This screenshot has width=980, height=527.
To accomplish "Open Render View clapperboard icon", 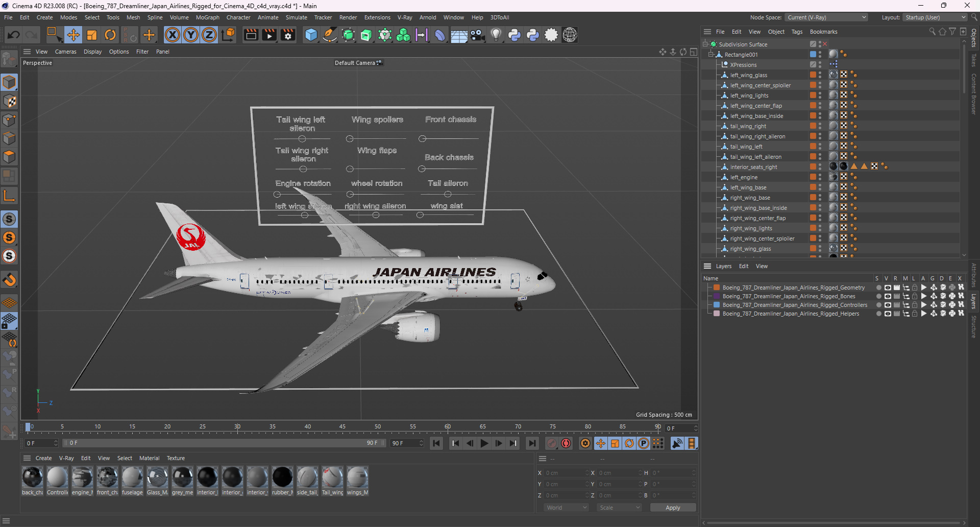I will pyautogui.click(x=251, y=35).
